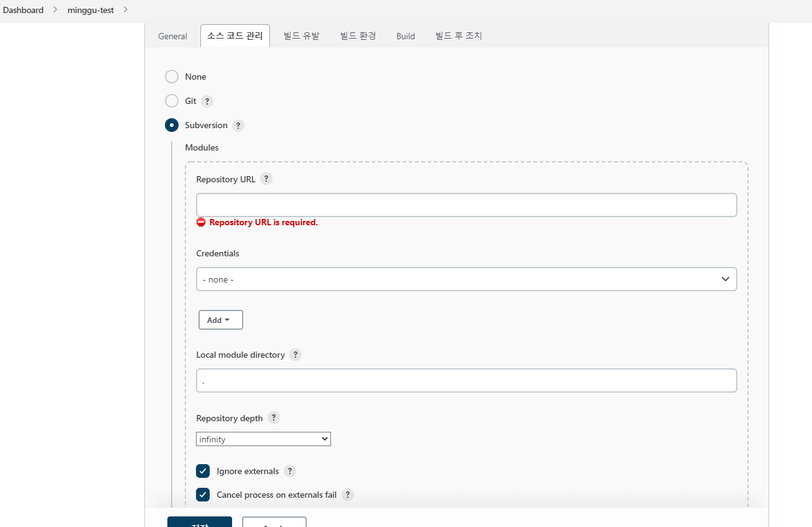The width and height of the screenshot is (812, 527).
Task: Uncheck Cancel process on externals fail
Action: 203,495
